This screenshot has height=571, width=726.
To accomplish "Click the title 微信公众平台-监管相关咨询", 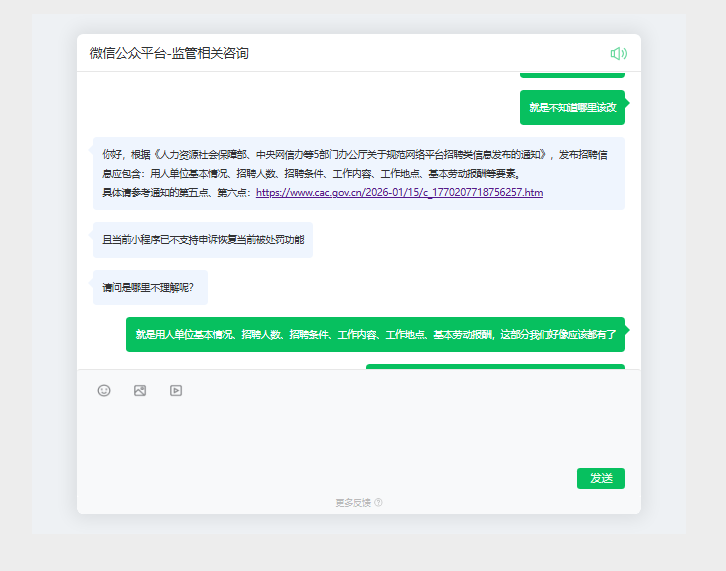I will (x=169, y=53).
